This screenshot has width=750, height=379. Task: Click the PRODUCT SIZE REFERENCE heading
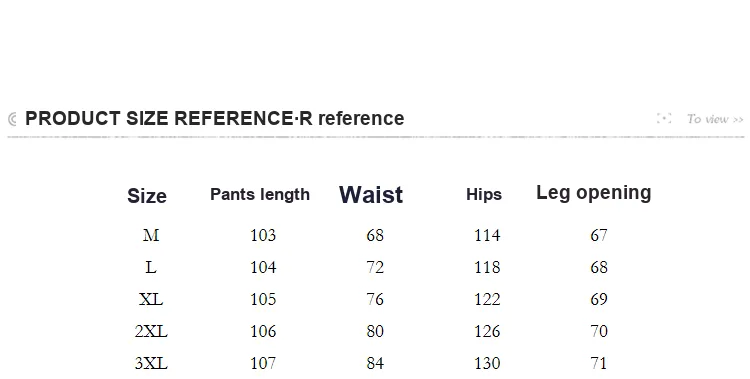215,118
